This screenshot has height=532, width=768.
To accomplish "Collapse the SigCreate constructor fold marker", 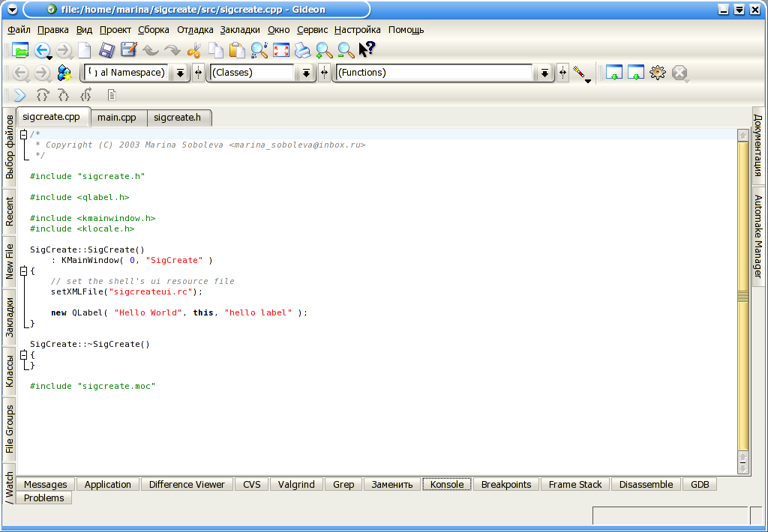I will tap(25, 270).
